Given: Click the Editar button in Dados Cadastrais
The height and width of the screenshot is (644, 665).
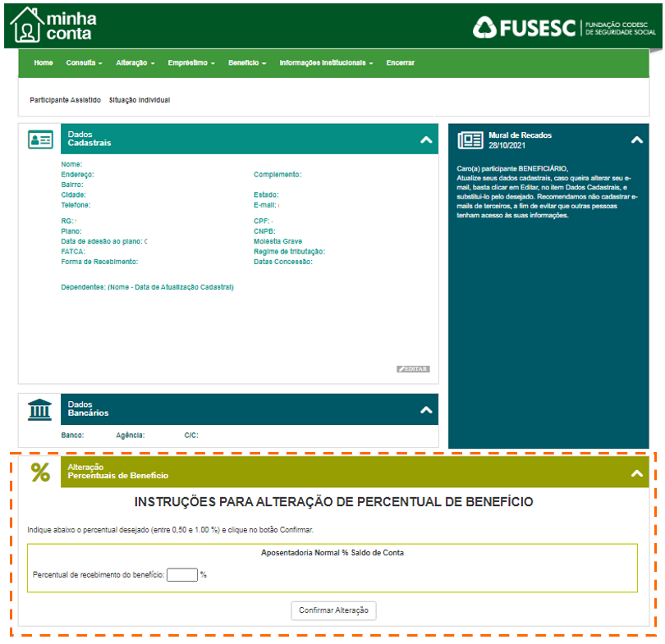Looking at the screenshot, I should click(413, 369).
